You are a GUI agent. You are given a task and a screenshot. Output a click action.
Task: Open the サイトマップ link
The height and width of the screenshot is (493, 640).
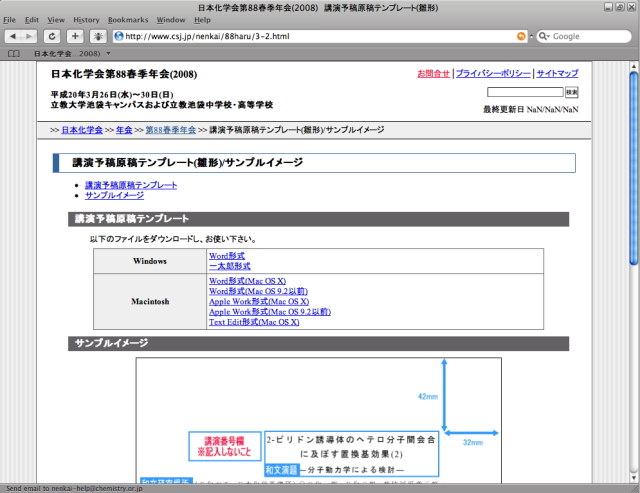557,74
